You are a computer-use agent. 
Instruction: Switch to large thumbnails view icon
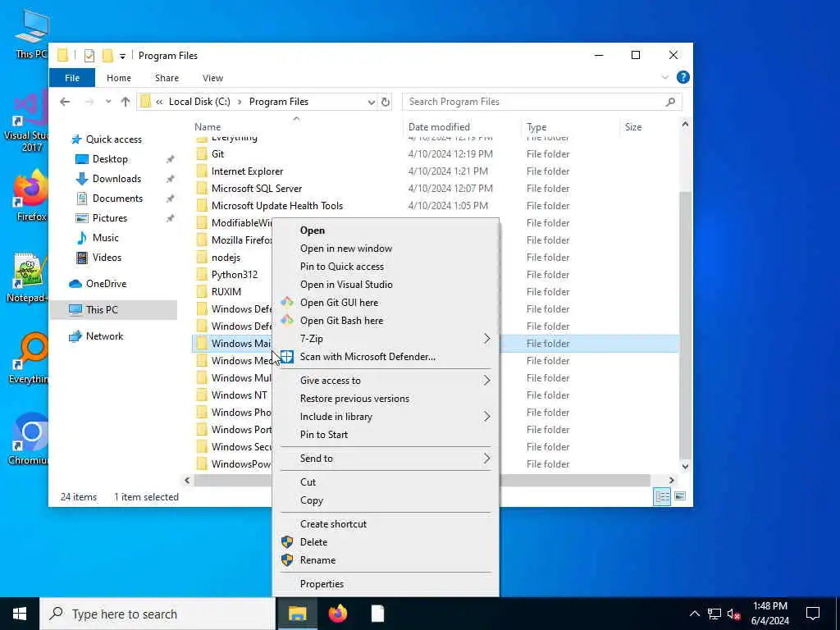click(680, 496)
